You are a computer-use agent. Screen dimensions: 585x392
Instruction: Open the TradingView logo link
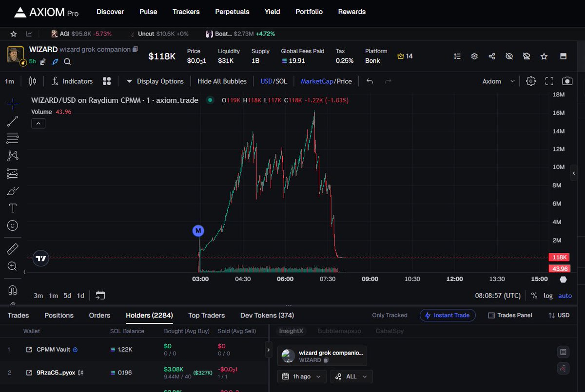point(41,259)
